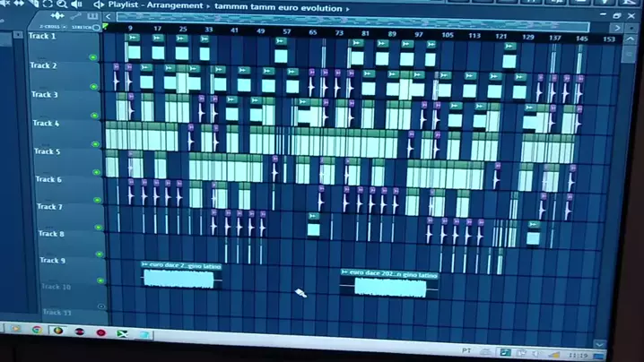Select the Track 4 header label

(46, 123)
